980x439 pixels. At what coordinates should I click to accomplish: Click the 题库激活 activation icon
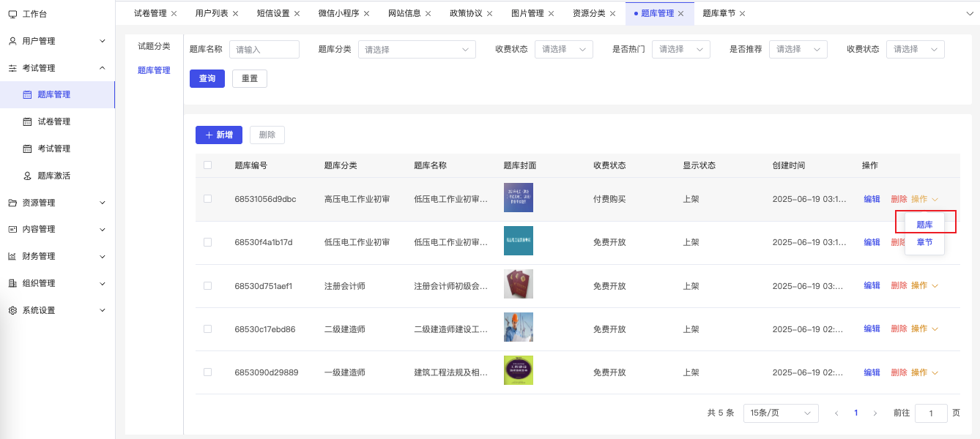click(26, 176)
